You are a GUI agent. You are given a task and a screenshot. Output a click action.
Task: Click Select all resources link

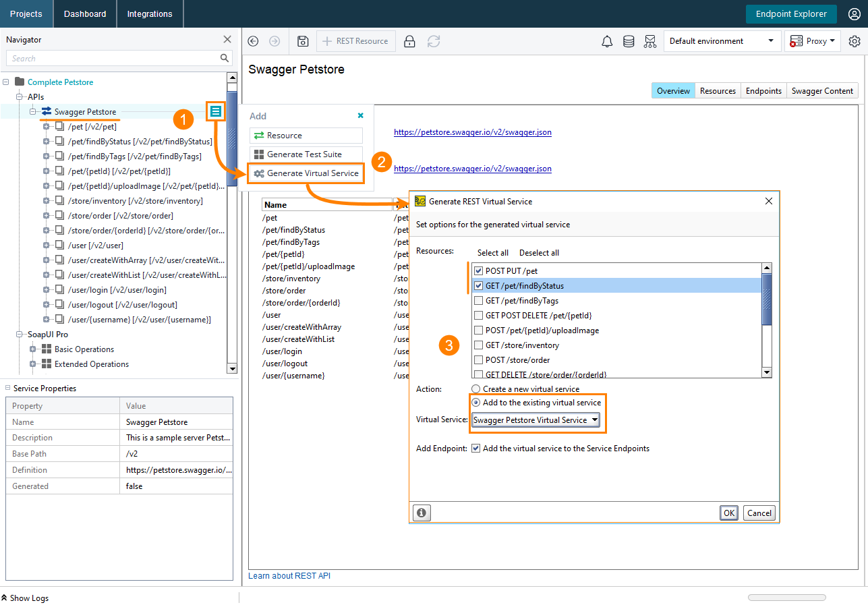coord(493,253)
